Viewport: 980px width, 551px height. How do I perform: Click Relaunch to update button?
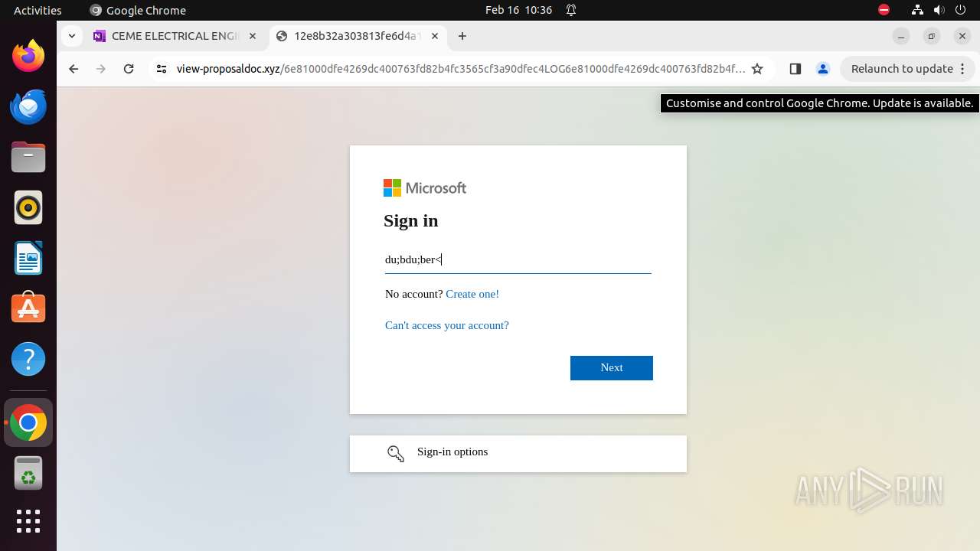[x=907, y=69]
